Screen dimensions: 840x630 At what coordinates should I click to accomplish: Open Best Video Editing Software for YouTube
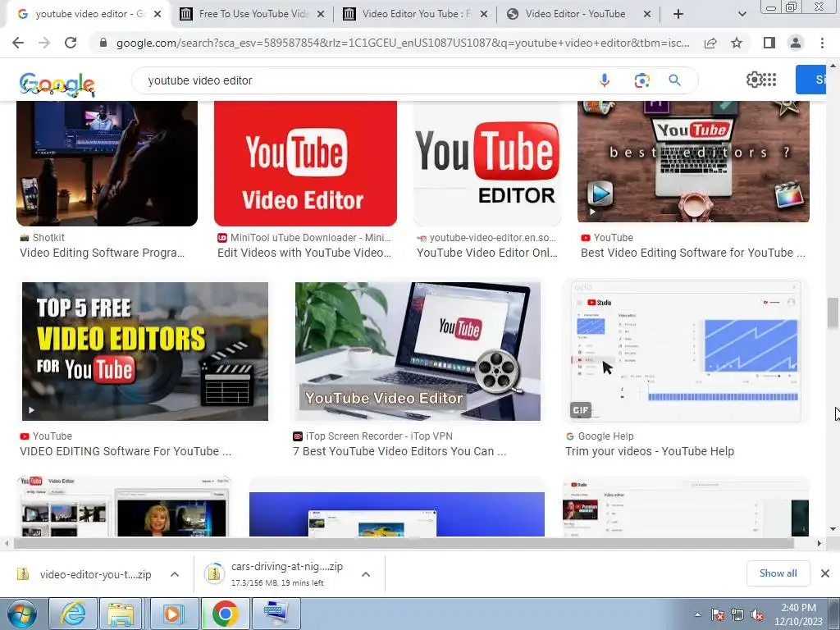click(x=692, y=253)
